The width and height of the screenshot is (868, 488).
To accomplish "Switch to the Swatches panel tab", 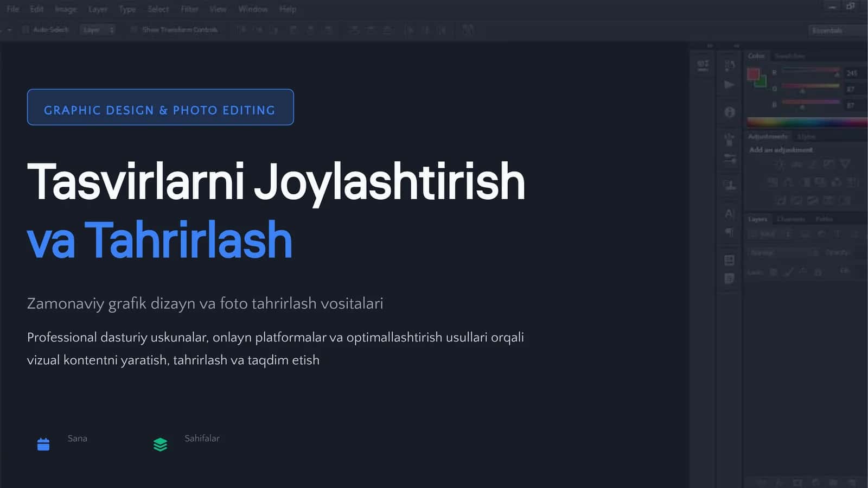I will coord(789,56).
